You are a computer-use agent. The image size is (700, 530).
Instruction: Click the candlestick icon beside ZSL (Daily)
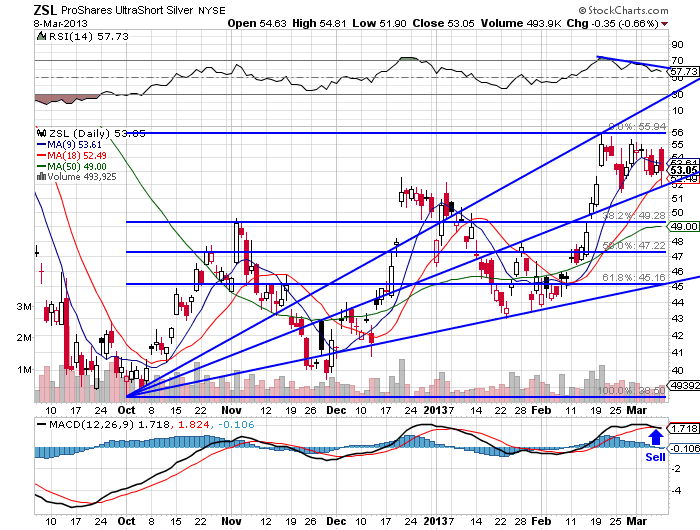pyautogui.click(x=42, y=133)
